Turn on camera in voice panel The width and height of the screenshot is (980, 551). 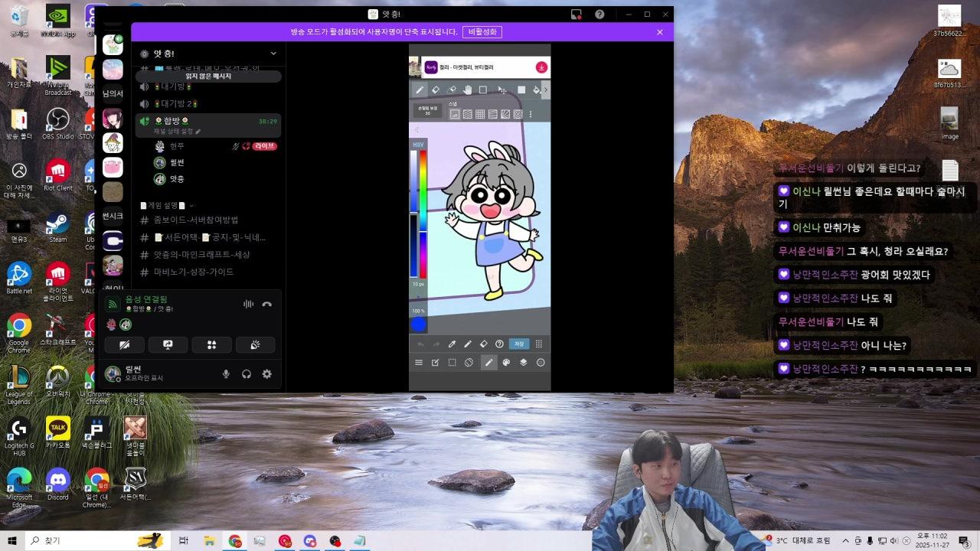pyautogui.click(x=124, y=345)
